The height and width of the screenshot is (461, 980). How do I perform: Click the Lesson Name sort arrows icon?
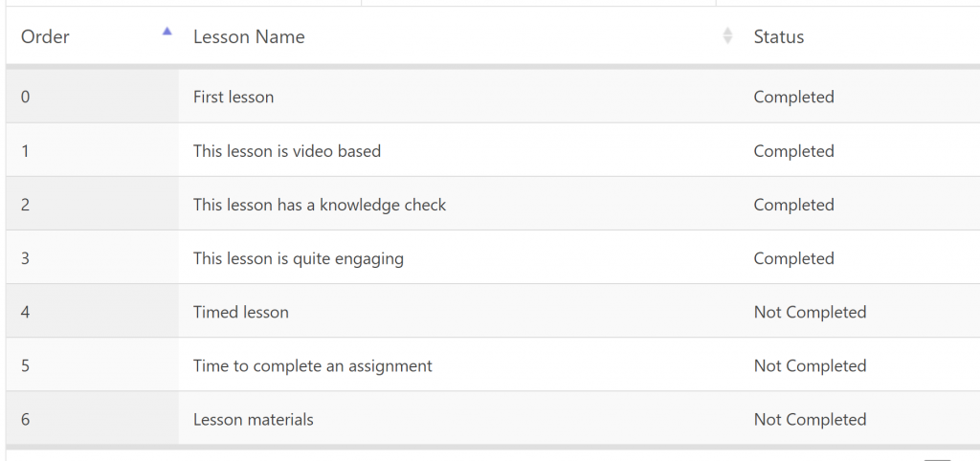tap(727, 36)
